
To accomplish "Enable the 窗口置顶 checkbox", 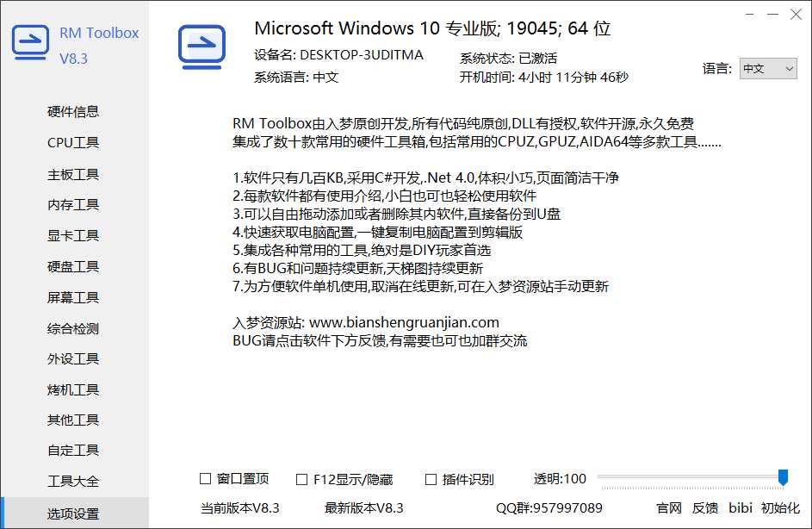I will coord(206,479).
